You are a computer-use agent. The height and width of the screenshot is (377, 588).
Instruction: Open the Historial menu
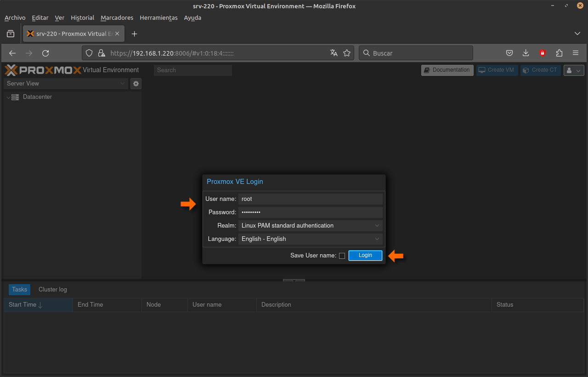(x=83, y=17)
